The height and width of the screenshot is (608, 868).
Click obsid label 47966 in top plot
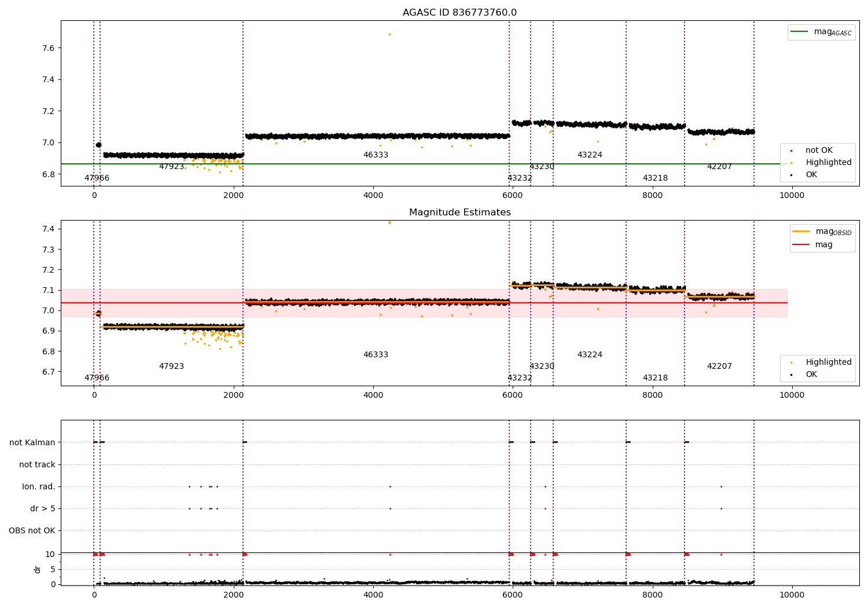[x=97, y=178]
